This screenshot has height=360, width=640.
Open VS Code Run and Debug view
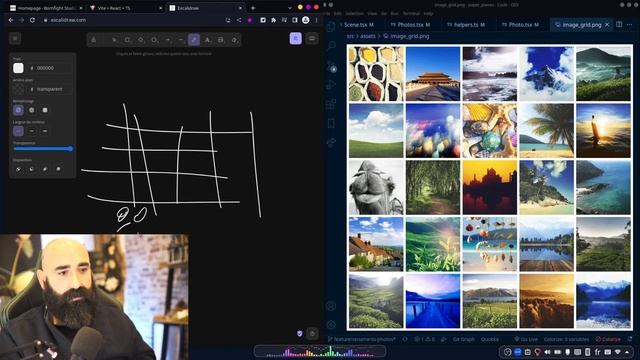pos(331,84)
